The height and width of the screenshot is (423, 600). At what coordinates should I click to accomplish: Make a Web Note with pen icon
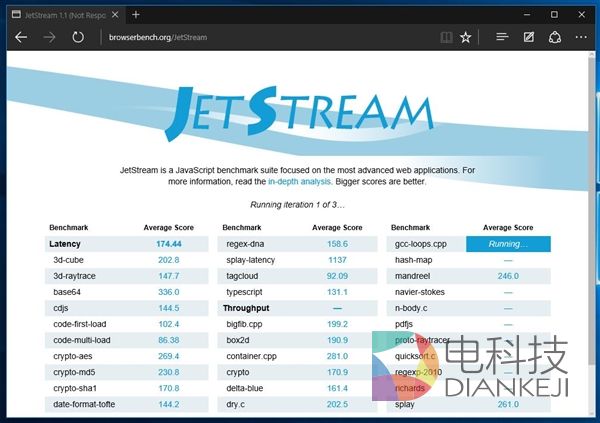pos(529,37)
